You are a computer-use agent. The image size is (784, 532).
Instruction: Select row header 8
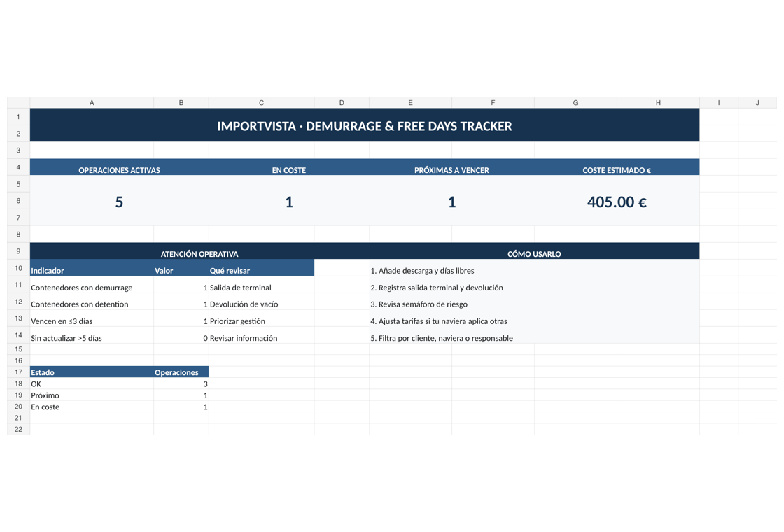[x=18, y=234]
